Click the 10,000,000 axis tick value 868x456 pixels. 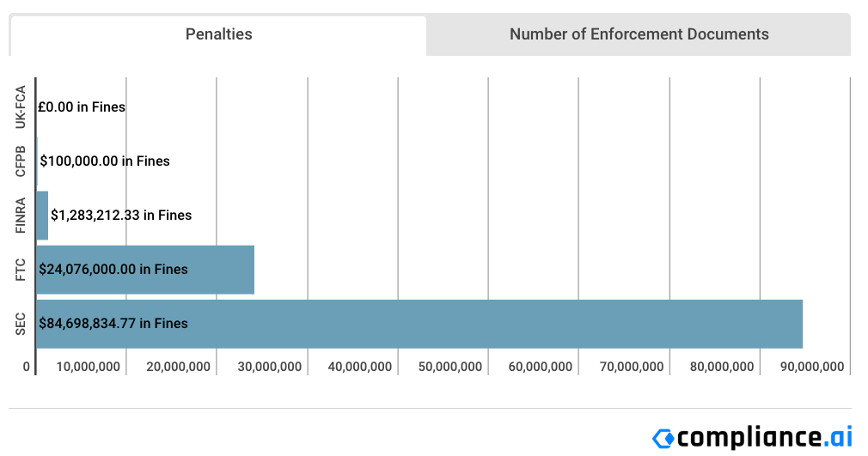click(88, 367)
